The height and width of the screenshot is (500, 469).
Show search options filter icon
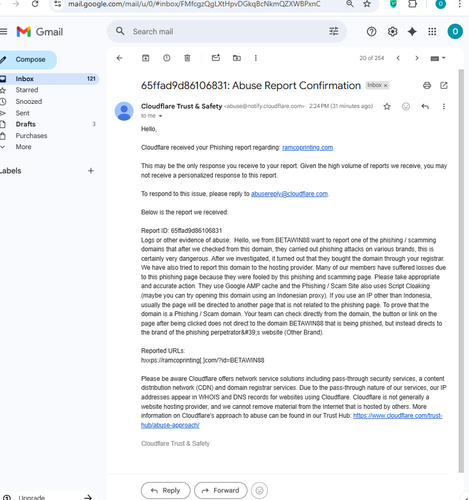click(x=334, y=31)
